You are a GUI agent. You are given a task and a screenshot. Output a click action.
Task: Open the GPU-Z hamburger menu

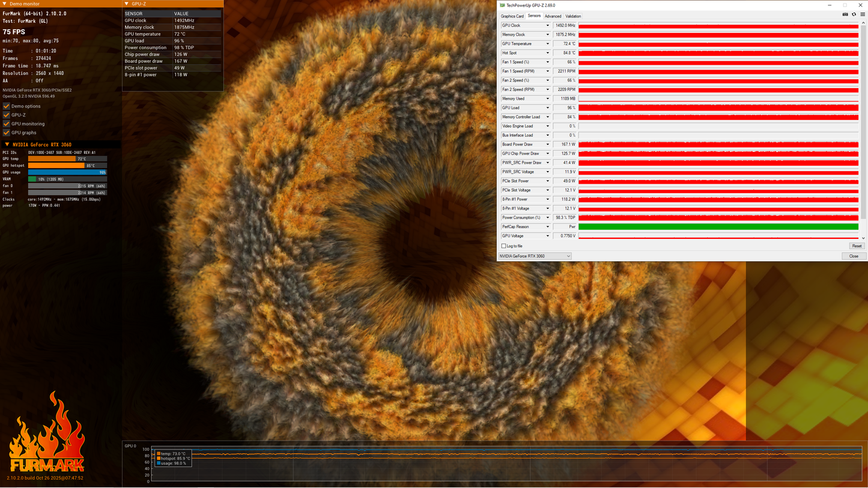(x=863, y=14)
